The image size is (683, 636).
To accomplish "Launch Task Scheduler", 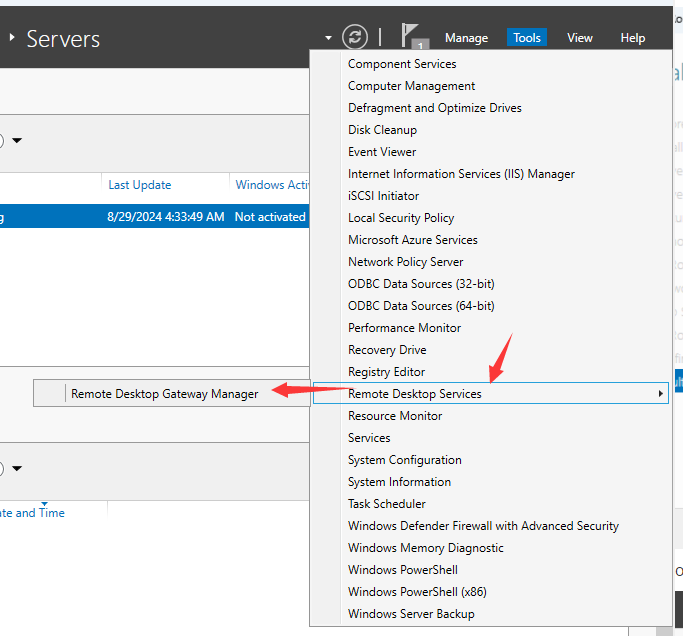I will tap(386, 504).
